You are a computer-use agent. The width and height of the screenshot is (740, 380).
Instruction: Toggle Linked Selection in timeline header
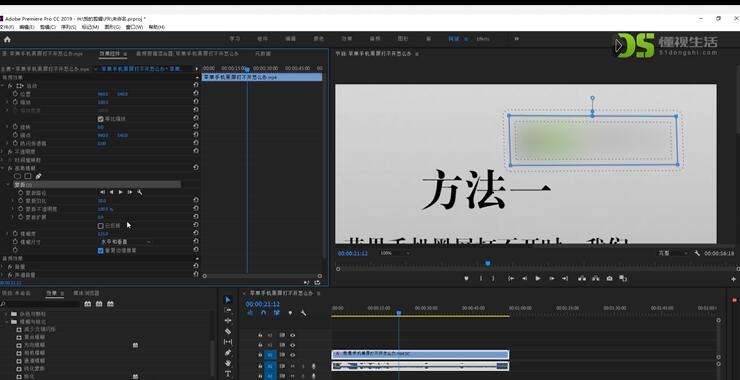click(x=277, y=312)
